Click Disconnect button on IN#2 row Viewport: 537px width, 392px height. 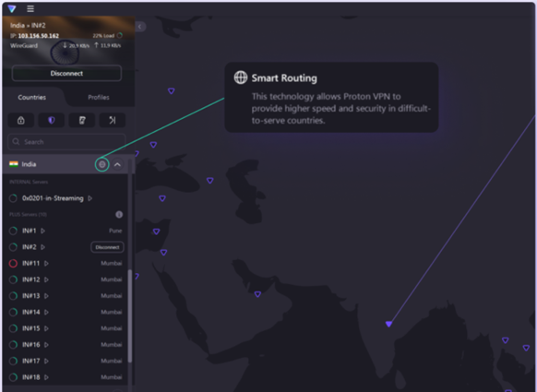pos(107,247)
